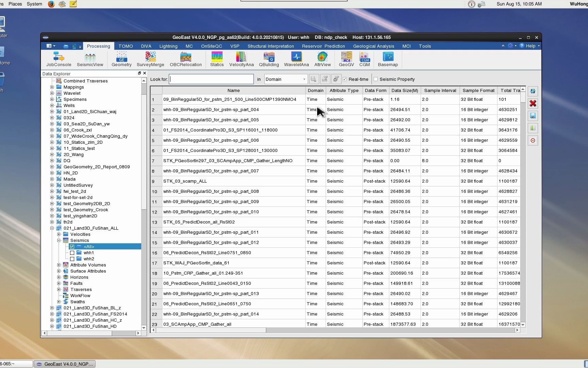Launch the VelocityAna tool
This screenshot has width=588, height=368.
click(241, 59)
